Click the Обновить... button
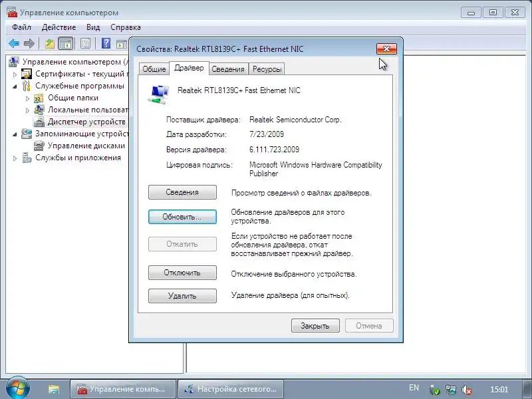The height and width of the screenshot is (399, 532). point(182,217)
